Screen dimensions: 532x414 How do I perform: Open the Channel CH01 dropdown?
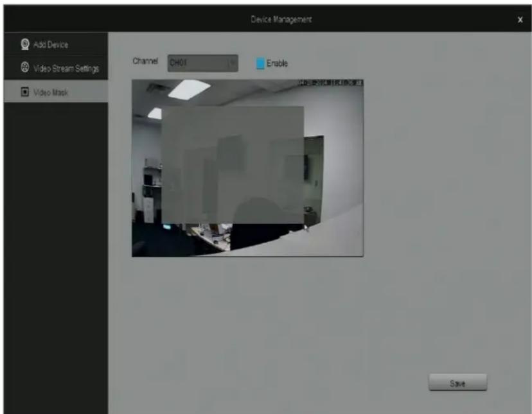[x=202, y=63]
